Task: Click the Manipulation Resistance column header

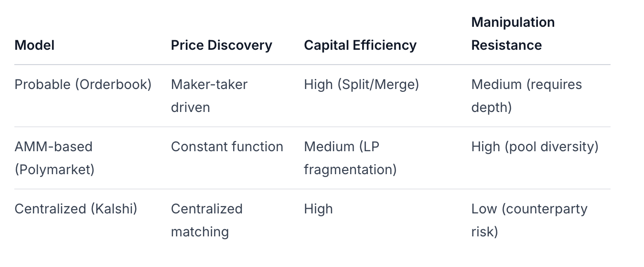Action: click(513, 33)
